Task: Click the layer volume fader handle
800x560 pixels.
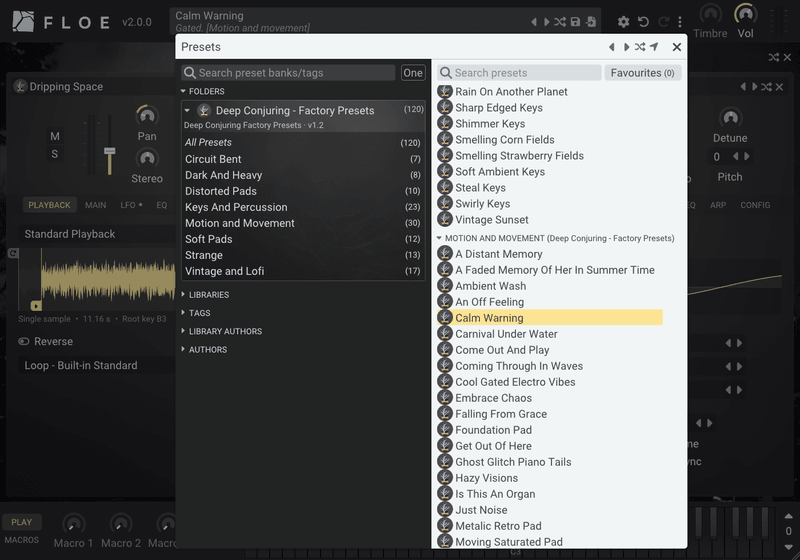Action: click(110, 151)
